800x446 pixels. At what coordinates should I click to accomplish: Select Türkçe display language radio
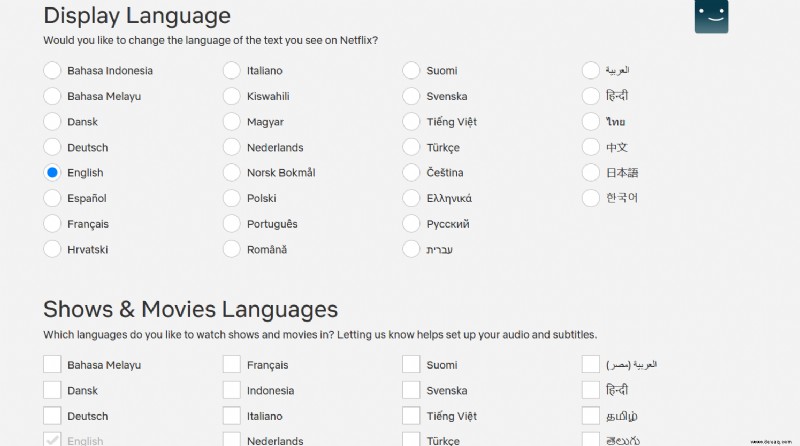coord(411,147)
